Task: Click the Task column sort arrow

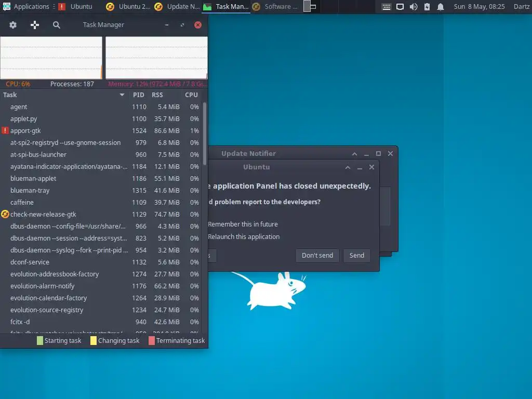Action: (x=122, y=95)
